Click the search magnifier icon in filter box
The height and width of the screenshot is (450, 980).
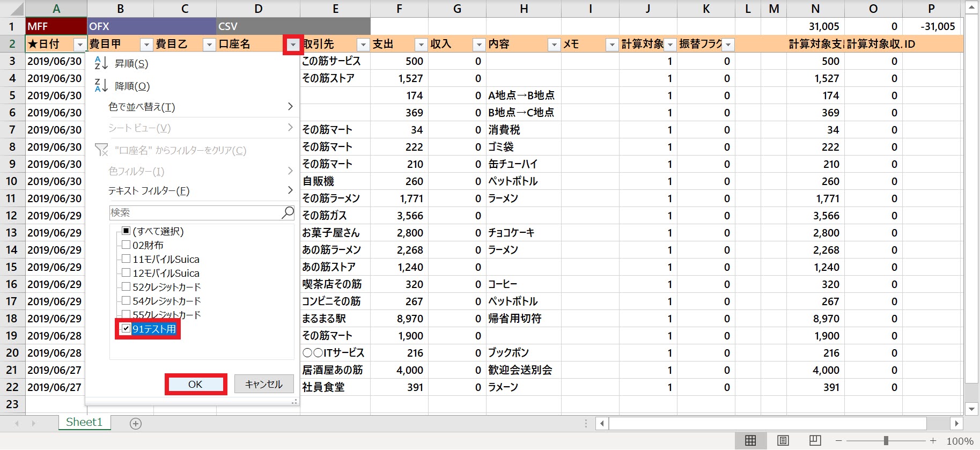pyautogui.click(x=288, y=212)
